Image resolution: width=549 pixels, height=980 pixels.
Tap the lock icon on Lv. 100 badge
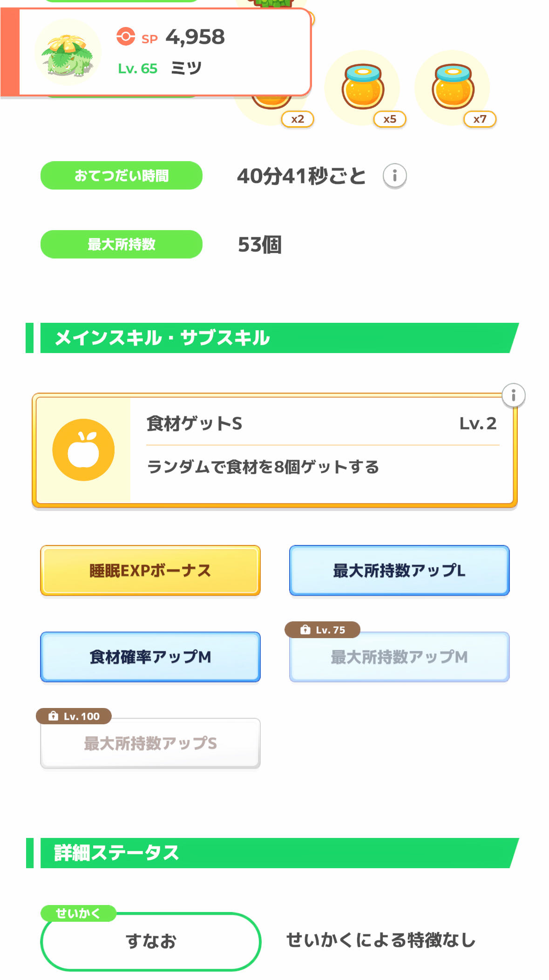[54, 716]
